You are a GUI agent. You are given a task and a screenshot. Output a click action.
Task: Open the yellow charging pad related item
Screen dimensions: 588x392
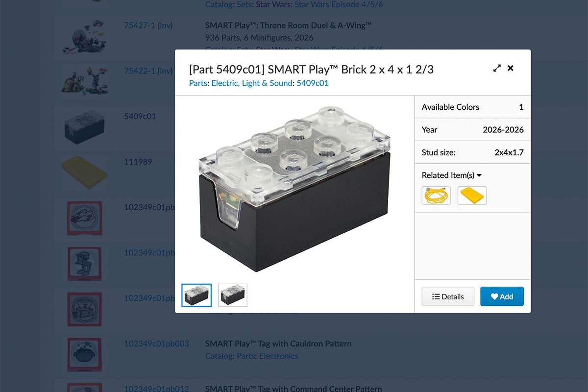coord(472,196)
